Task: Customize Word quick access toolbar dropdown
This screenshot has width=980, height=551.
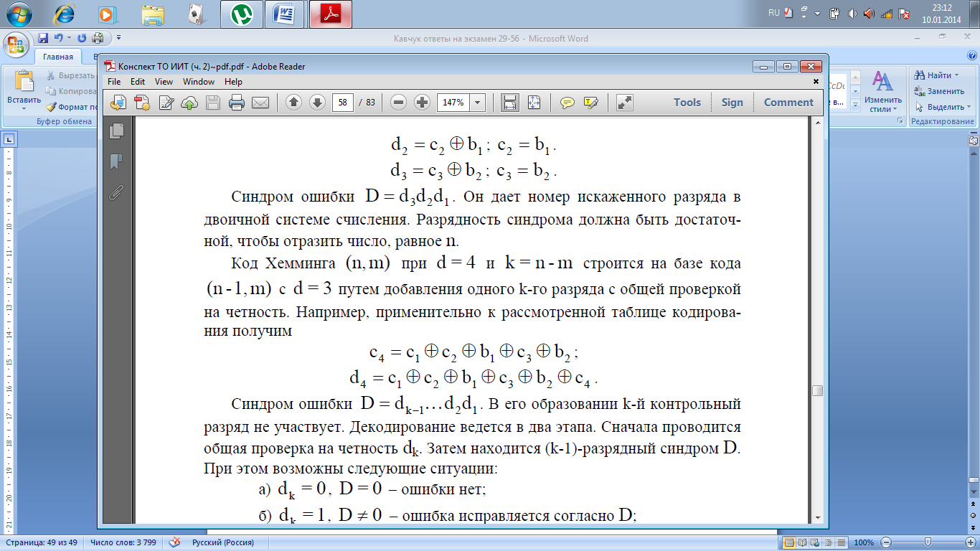Action: pyautogui.click(x=118, y=38)
